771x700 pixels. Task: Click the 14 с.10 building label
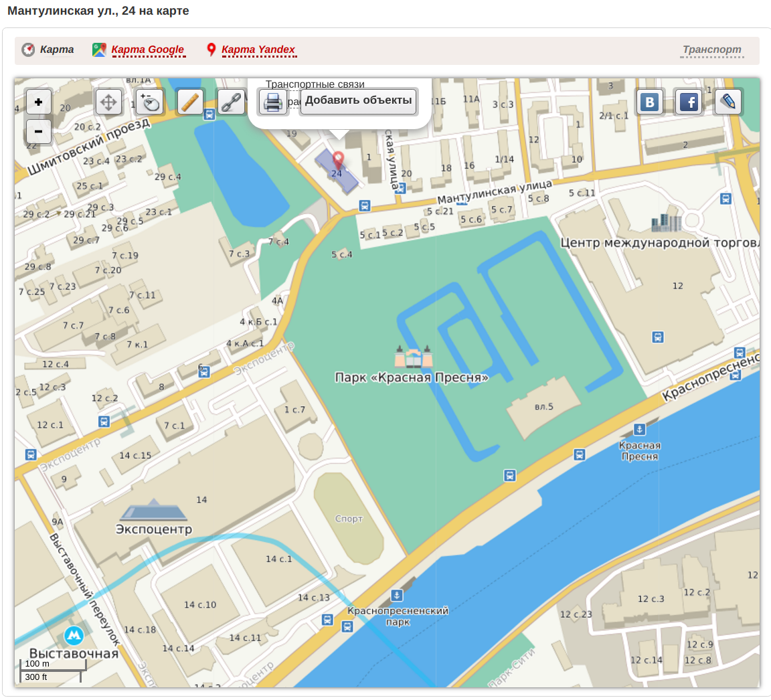pos(200,604)
